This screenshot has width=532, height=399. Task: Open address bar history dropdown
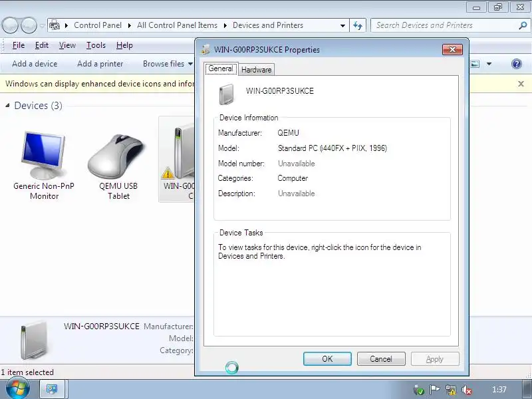pyautogui.click(x=342, y=25)
